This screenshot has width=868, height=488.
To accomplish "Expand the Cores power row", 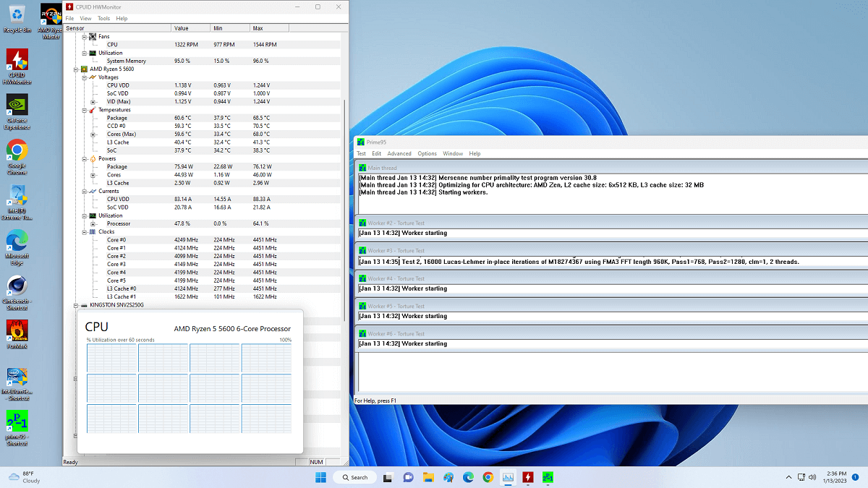I will pos(93,174).
